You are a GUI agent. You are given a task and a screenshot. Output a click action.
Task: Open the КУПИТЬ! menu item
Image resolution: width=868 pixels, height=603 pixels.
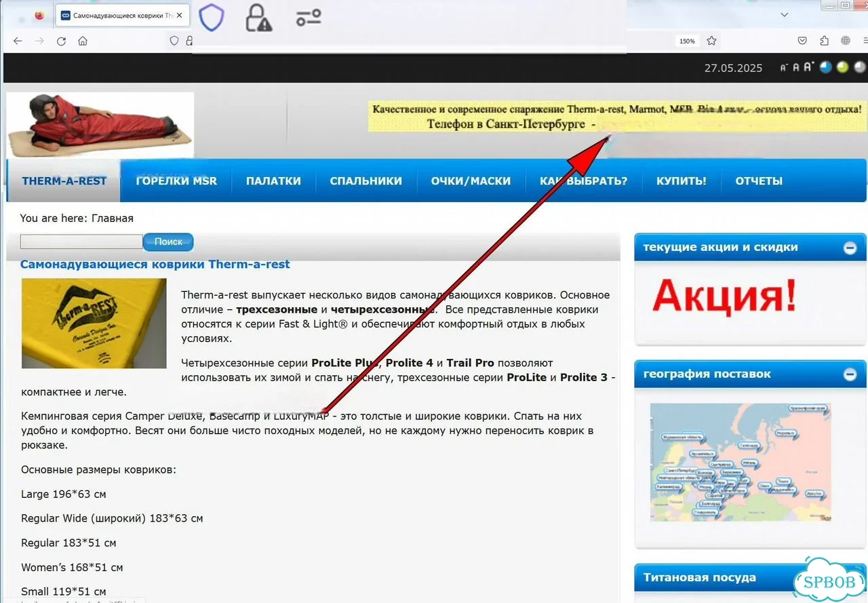coord(682,181)
